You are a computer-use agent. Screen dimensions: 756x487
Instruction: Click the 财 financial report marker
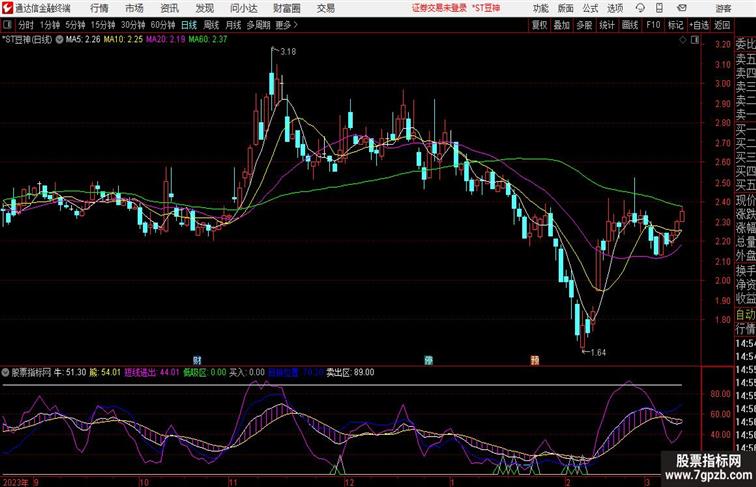[197, 360]
